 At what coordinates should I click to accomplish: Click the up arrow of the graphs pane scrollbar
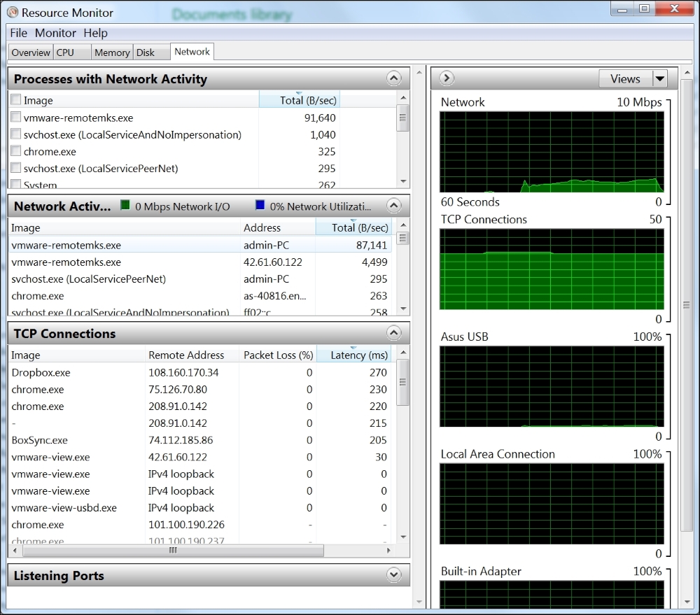coord(686,72)
